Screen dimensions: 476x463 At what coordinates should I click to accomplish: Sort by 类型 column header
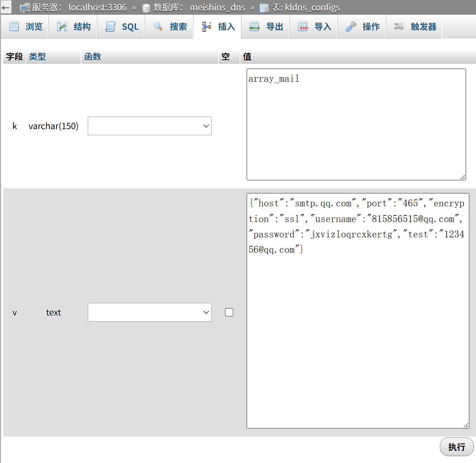37,57
